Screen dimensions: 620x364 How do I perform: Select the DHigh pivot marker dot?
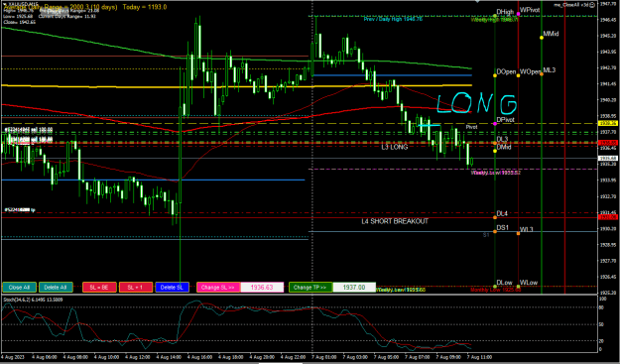point(495,16)
